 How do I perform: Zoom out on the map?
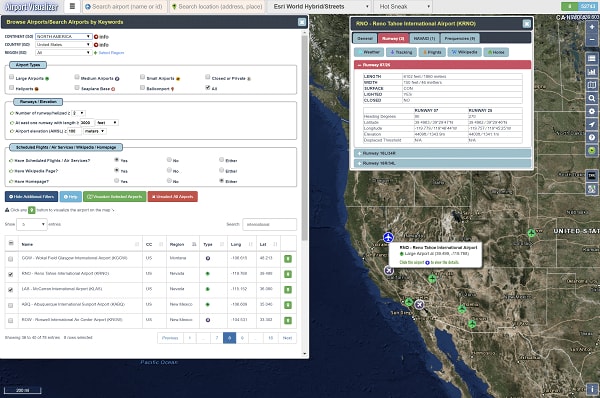click(x=592, y=39)
